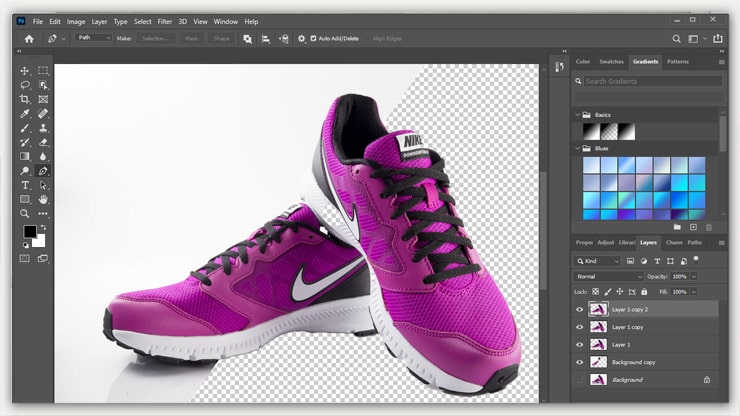
Task: Select the Hand tool
Action: pos(43,199)
